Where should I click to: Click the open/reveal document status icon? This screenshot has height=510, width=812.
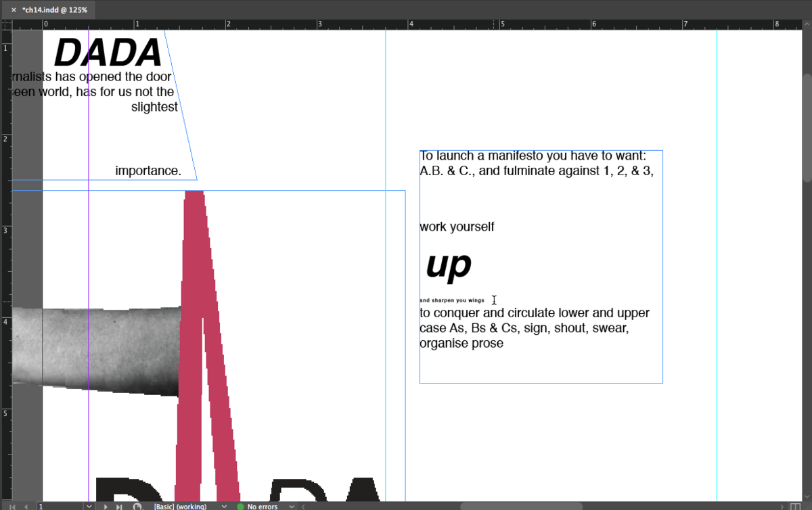click(138, 506)
